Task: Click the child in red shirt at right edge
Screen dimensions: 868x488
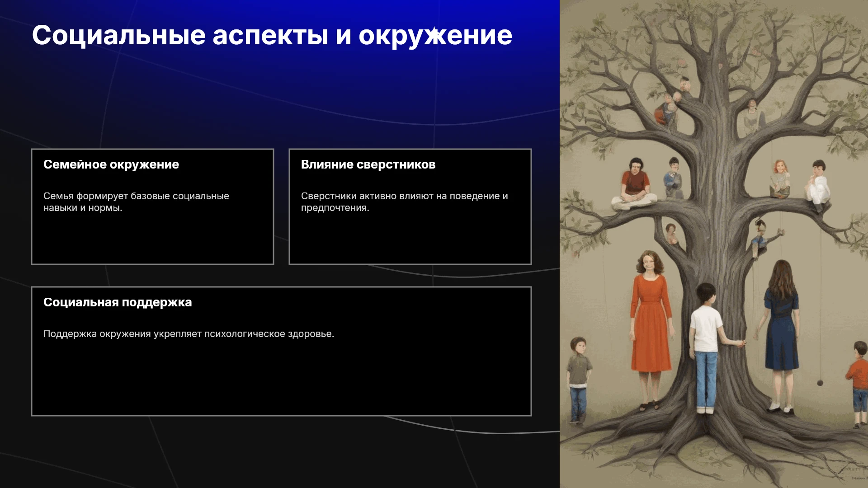Action: click(x=858, y=384)
